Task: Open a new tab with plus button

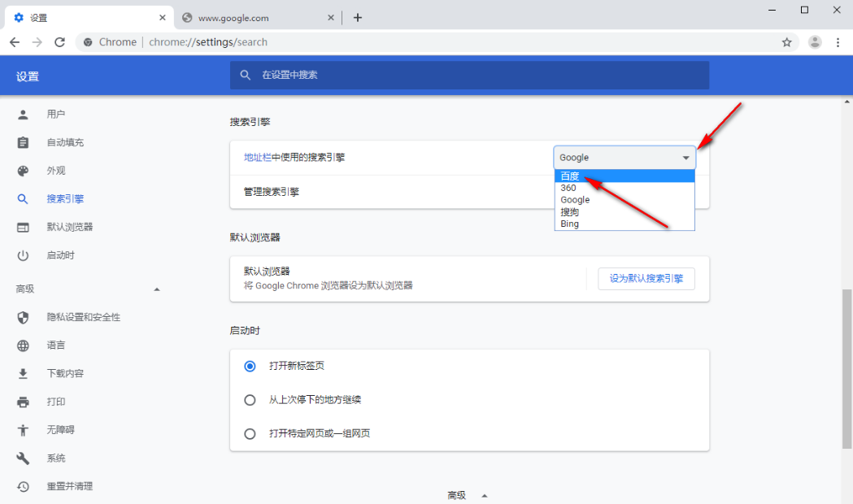Action: pos(358,18)
